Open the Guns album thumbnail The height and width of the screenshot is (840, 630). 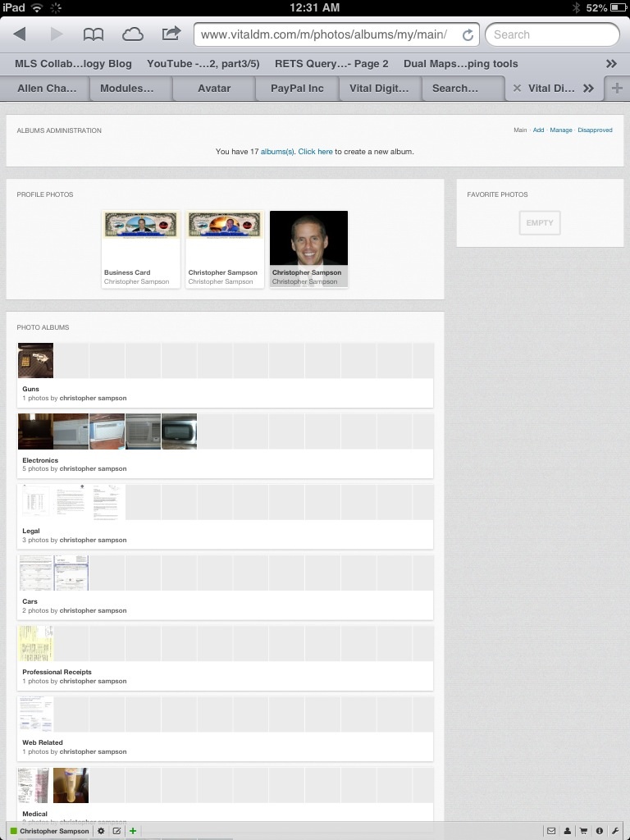tap(35, 361)
